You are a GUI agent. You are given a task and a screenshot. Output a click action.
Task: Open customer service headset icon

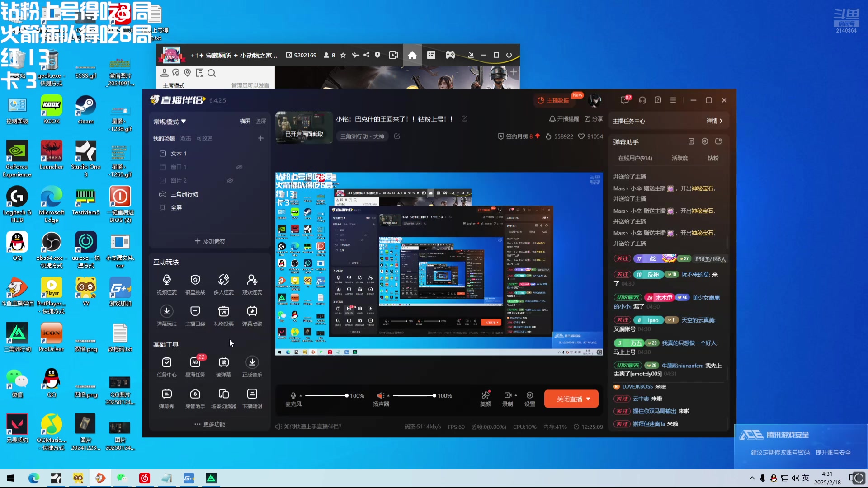point(642,100)
